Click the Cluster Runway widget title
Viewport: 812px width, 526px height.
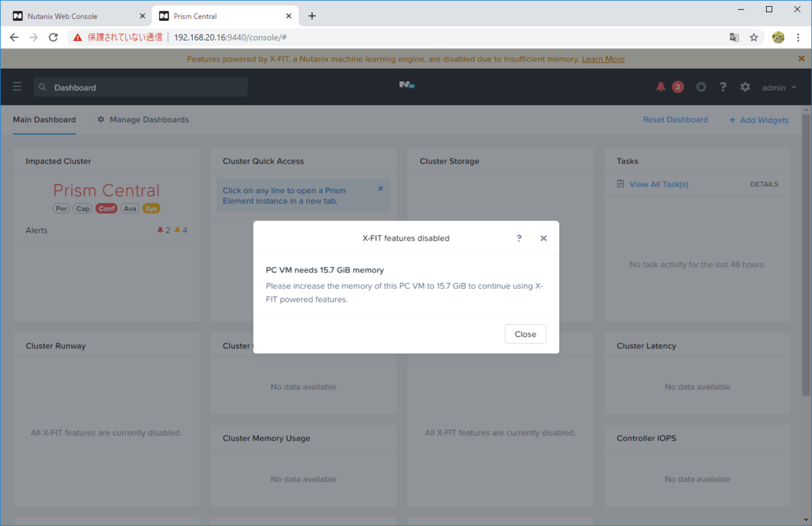click(55, 345)
